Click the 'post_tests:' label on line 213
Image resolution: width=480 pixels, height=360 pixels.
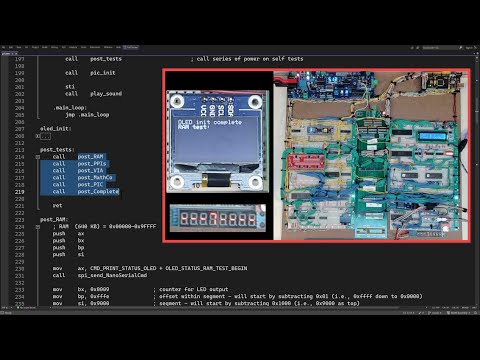pyautogui.click(x=57, y=150)
